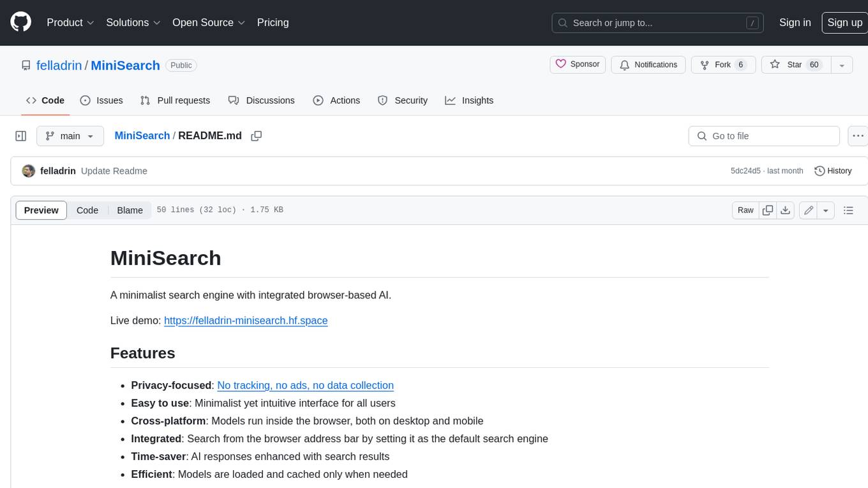
Task: Open the main branch dropdown
Action: (70, 136)
